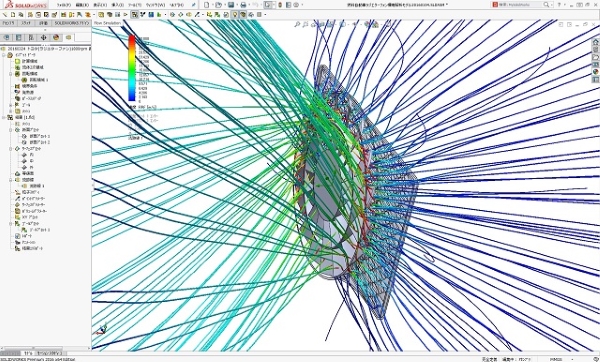Click the Print icon in the top toolbar
This screenshot has height=362, width=600.
tap(243, 5)
